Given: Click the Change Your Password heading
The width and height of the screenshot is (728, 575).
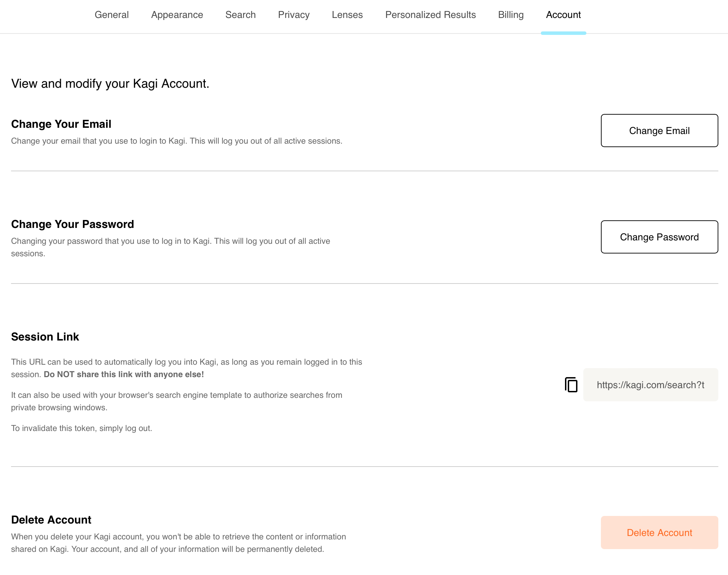Looking at the screenshot, I should point(73,224).
